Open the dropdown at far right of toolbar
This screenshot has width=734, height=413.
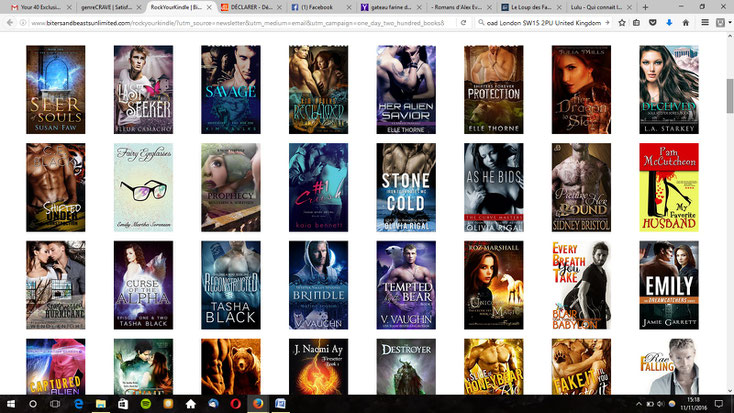[x=729, y=22]
